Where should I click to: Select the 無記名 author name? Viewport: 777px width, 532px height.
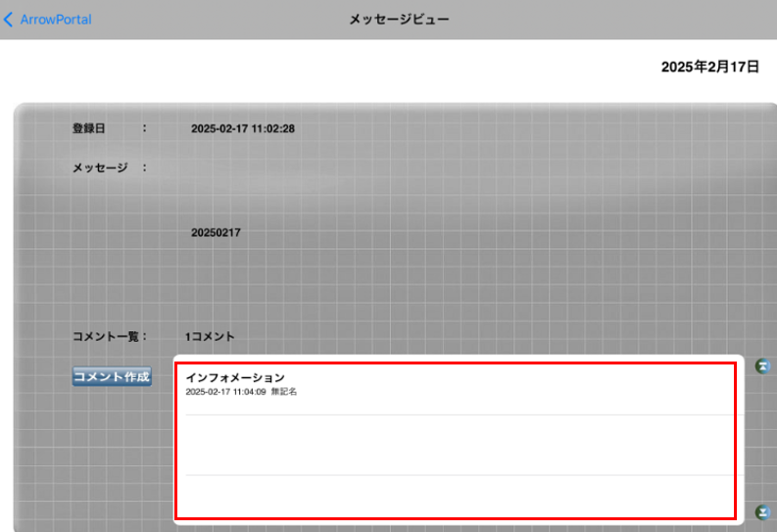click(283, 392)
